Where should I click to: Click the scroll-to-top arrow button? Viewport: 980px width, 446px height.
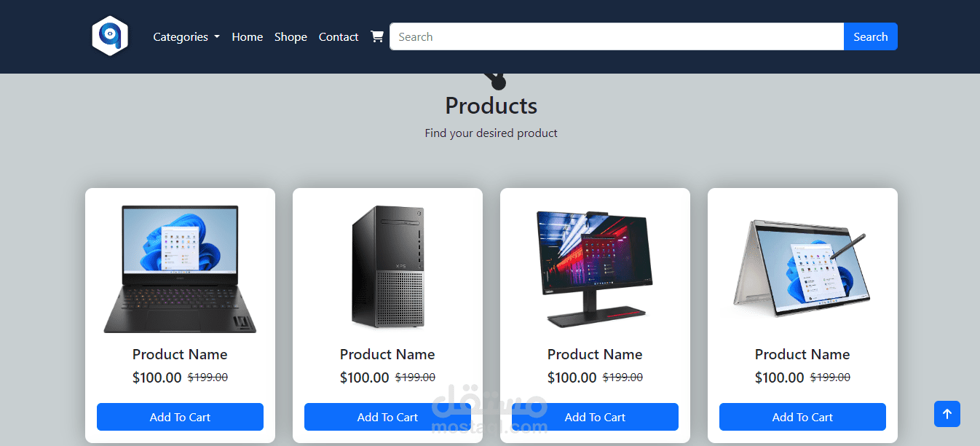tap(947, 414)
